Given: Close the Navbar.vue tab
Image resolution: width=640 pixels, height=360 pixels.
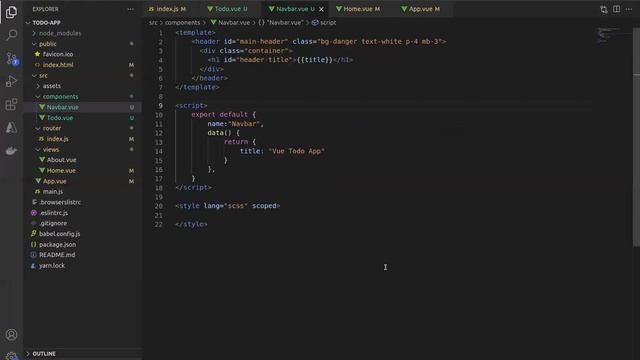Looking at the screenshot, I should (x=321, y=9).
